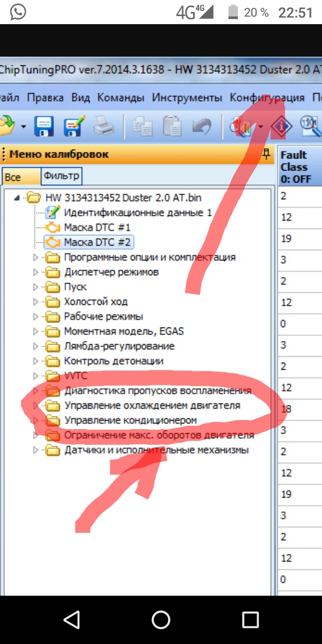The width and height of the screenshot is (322, 644).
Task: Click the Undo arrow toolbar icon
Action: tap(202, 126)
